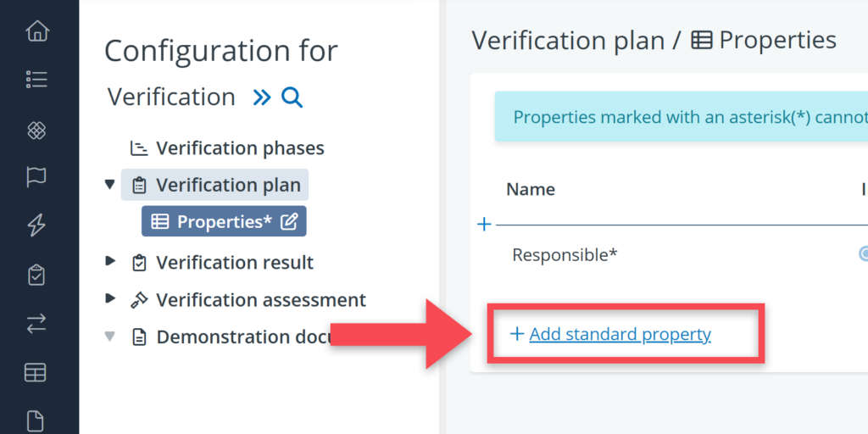The height and width of the screenshot is (434, 868).
Task: Click the swap arrows sidebar icon
Action: point(36,323)
